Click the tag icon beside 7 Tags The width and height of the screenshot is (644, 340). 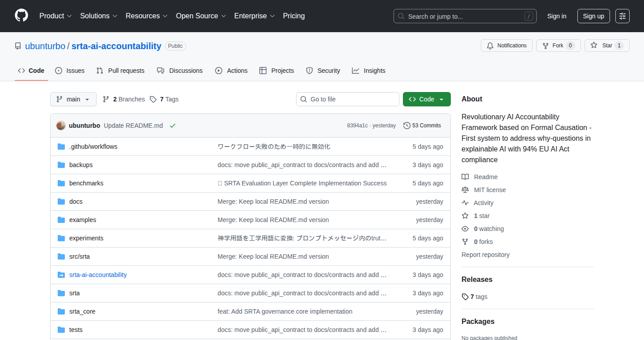coord(153,99)
